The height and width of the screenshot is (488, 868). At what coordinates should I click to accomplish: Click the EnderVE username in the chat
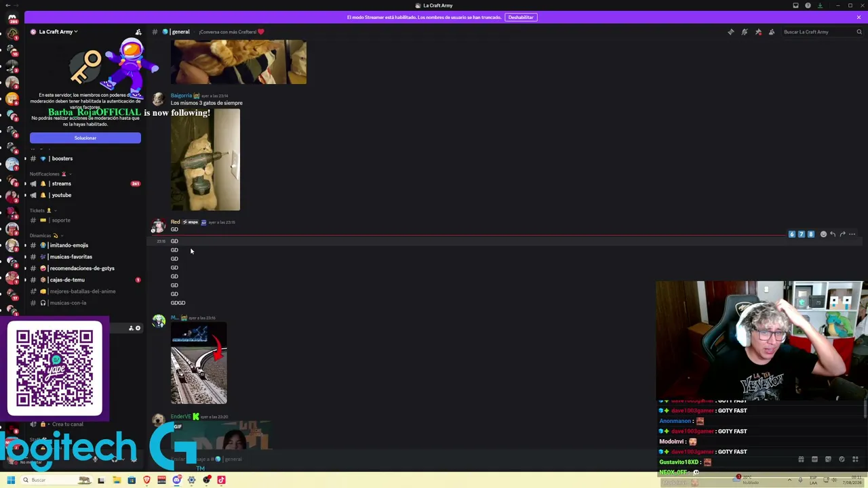coord(180,416)
